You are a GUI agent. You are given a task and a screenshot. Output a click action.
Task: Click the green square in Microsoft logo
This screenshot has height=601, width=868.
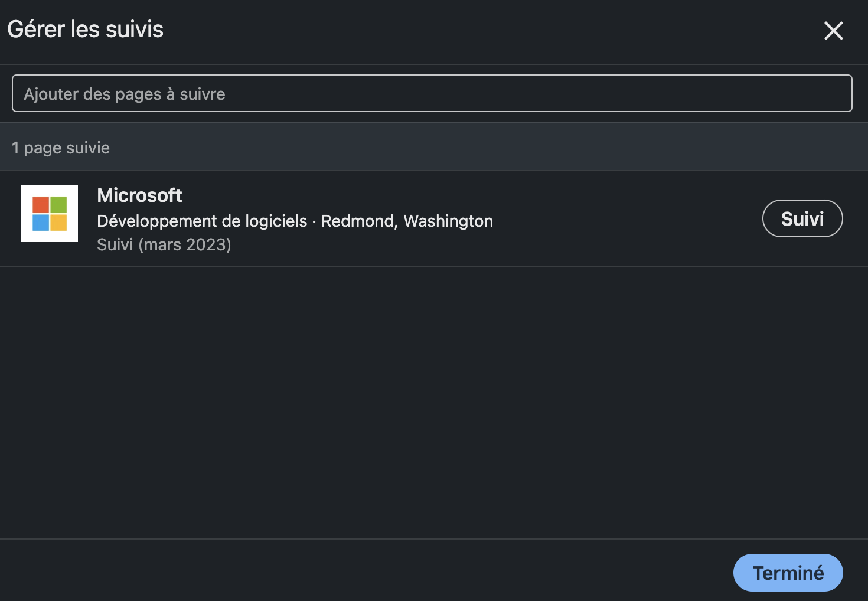click(58, 205)
